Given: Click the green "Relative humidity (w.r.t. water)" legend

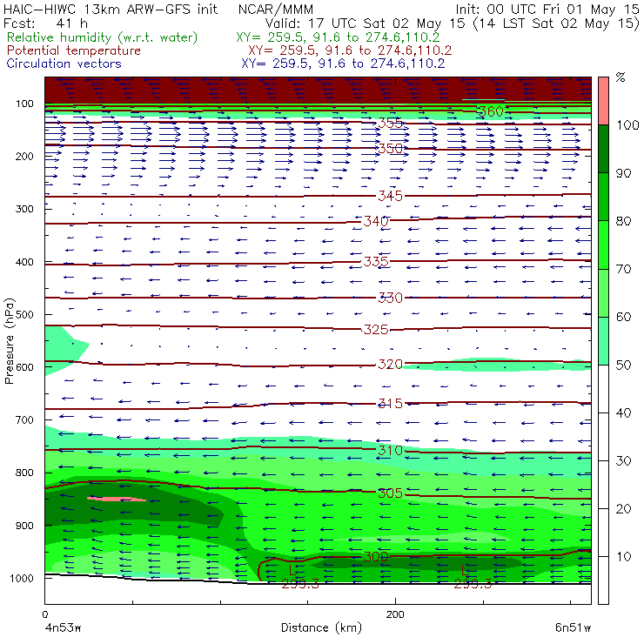Looking at the screenshot, I should point(103,37).
